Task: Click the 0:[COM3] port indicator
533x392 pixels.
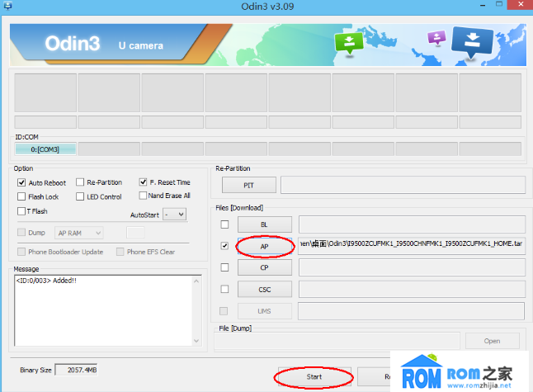Action: click(x=45, y=149)
